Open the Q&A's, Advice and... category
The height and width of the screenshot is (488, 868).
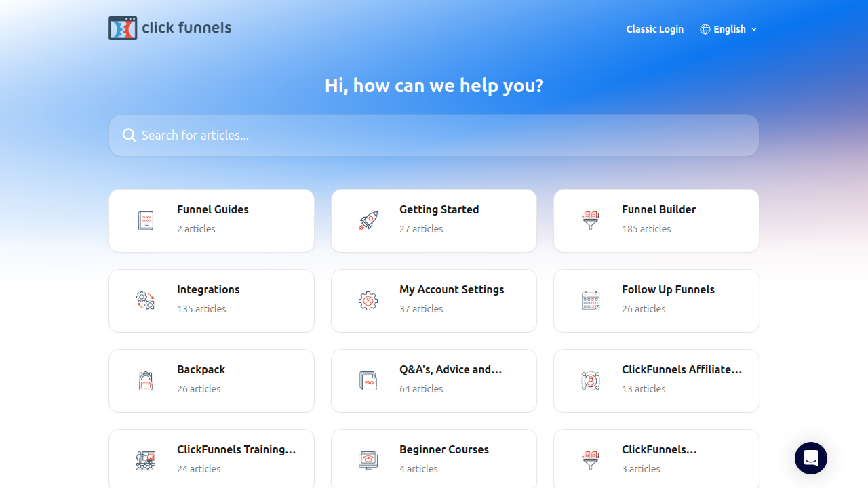[x=434, y=381]
